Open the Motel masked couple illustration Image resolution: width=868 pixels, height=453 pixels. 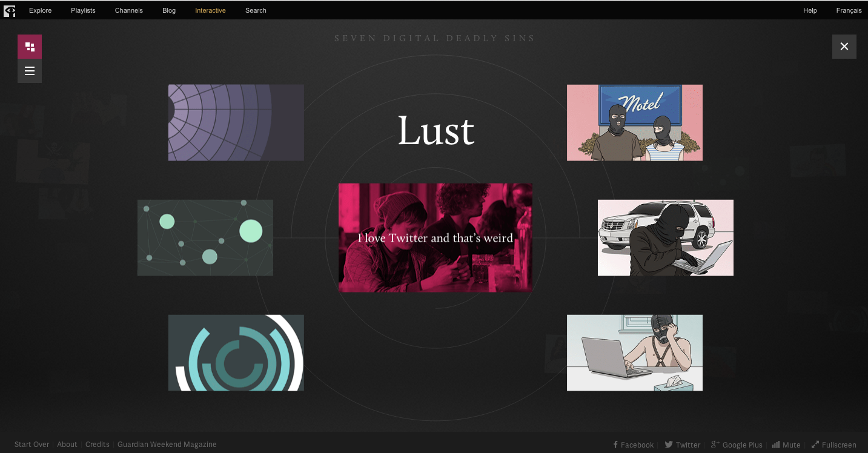[x=635, y=122]
